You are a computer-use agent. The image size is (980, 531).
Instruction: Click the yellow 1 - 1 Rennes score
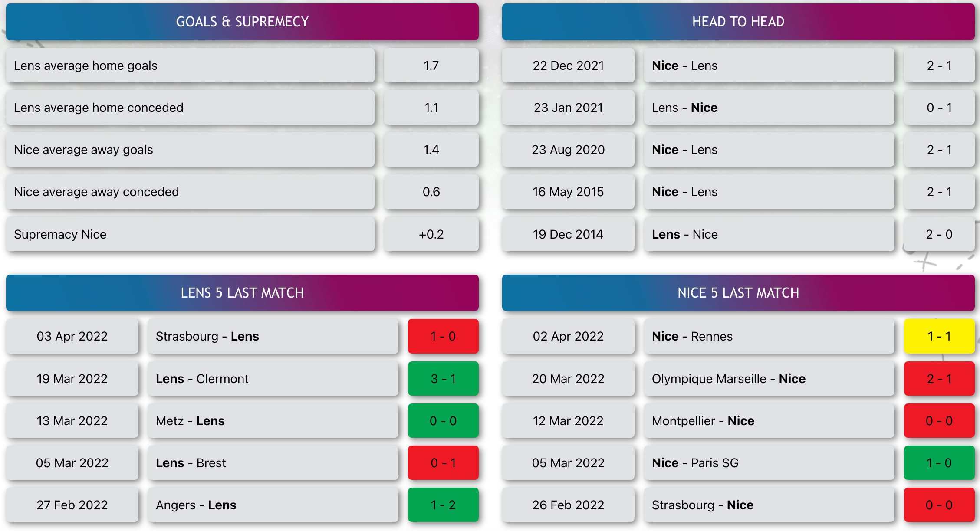click(939, 336)
